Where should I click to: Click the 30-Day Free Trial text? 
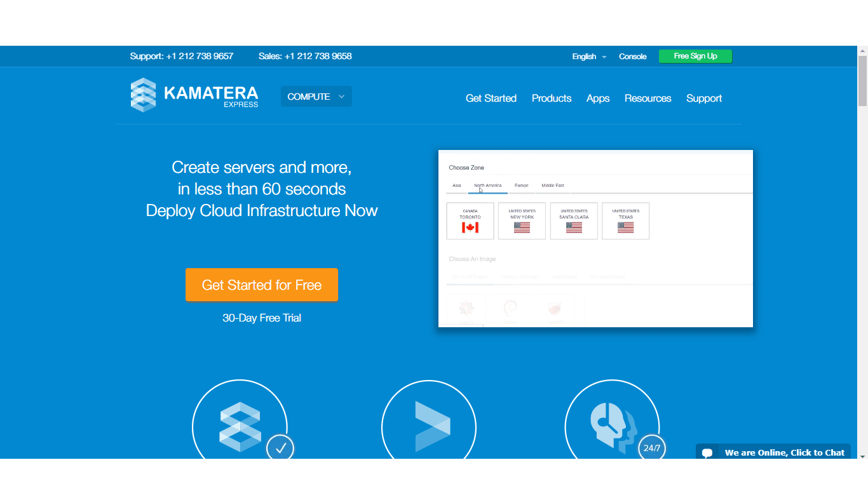coord(262,318)
